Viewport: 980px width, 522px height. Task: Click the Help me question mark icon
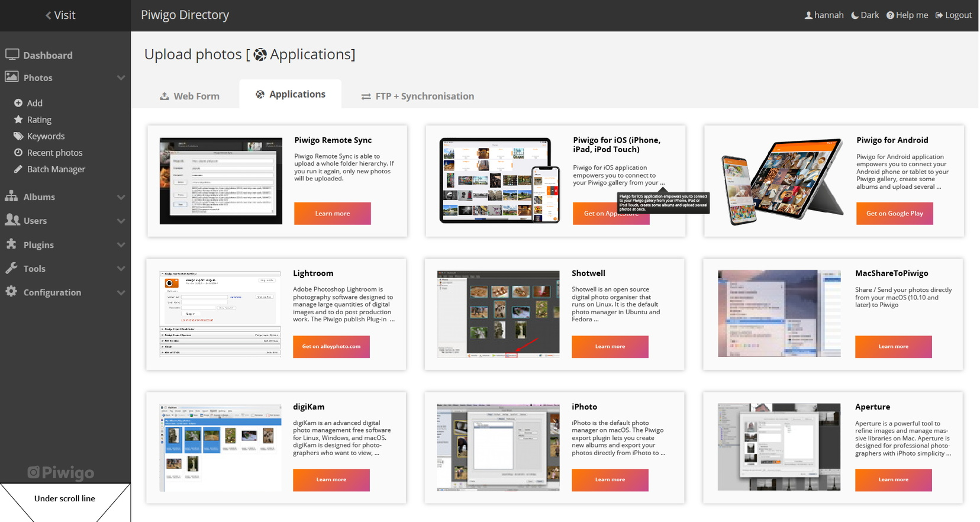point(890,15)
